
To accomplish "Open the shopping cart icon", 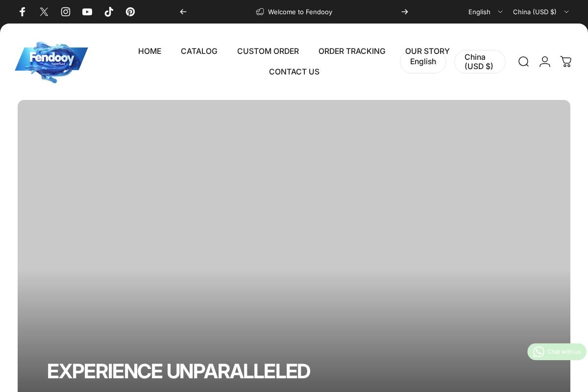I will [x=566, y=62].
